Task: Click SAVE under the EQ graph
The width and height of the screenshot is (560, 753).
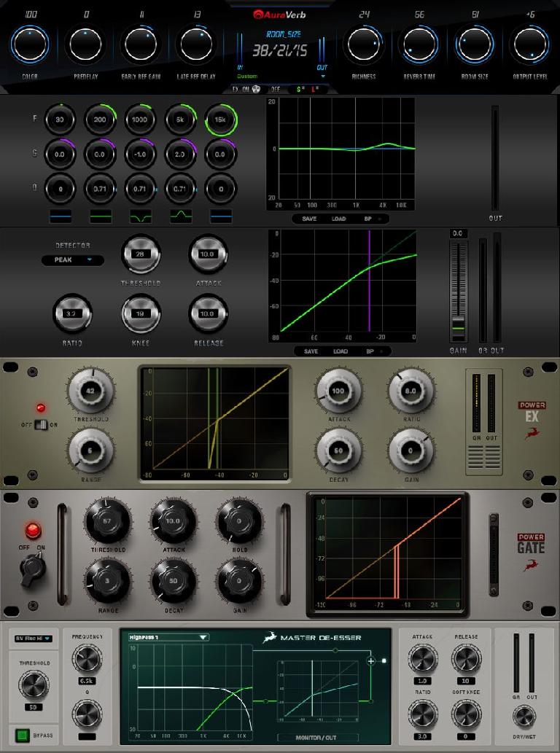Action: [x=309, y=219]
